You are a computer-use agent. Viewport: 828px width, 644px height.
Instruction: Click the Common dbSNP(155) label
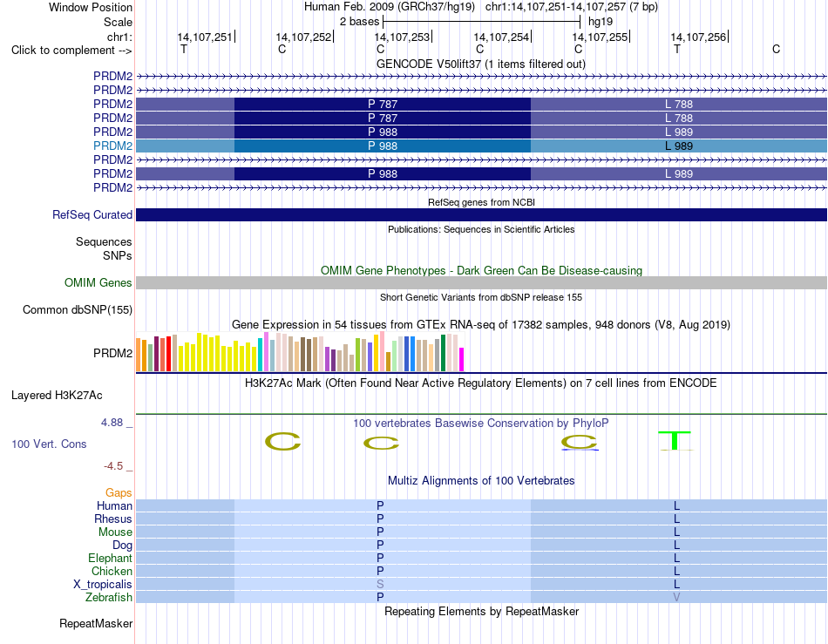[77, 310]
